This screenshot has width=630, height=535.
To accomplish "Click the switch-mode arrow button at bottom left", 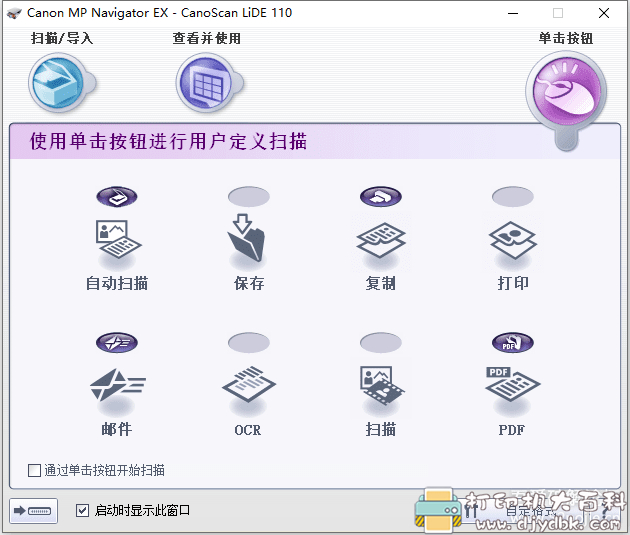I will click(x=33, y=511).
